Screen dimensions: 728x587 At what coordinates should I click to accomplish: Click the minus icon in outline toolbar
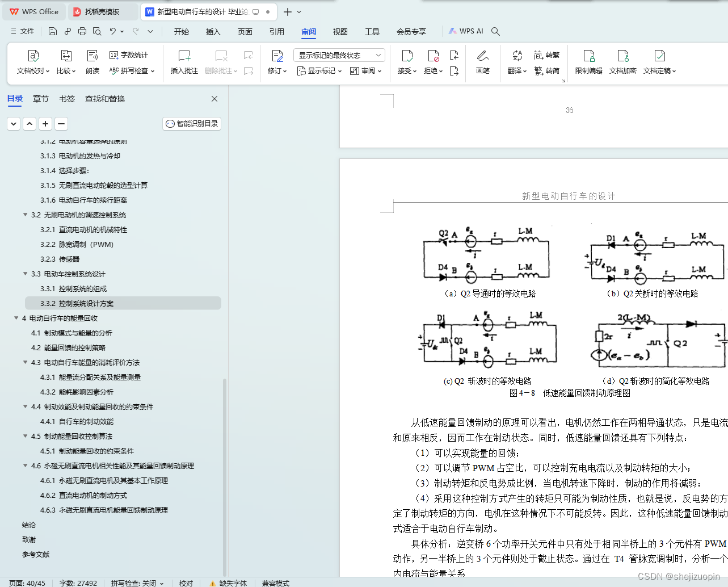click(61, 123)
